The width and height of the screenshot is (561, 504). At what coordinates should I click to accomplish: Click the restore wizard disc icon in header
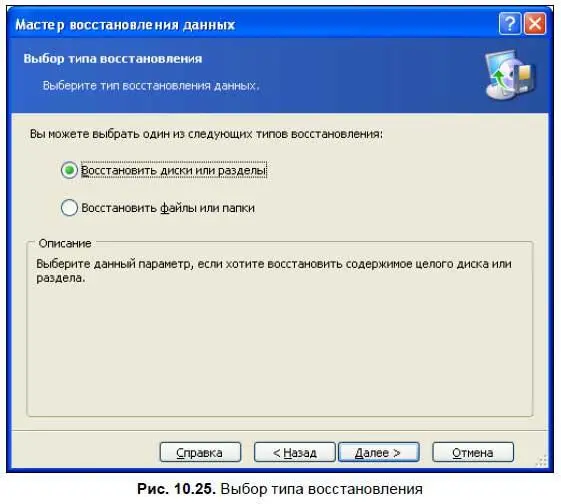pyautogui.click(x=509, y=74)
